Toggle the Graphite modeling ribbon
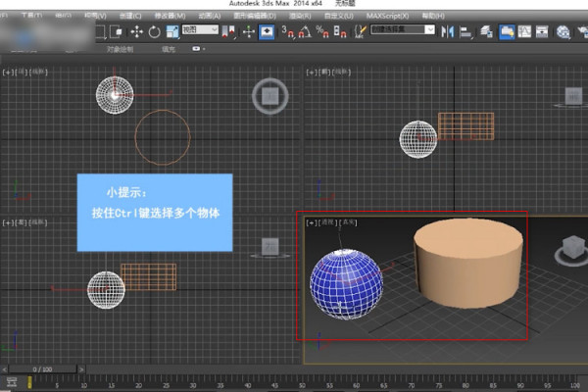Image resolution: width=588 pixels, height=392 pixels. click(507, 32)
